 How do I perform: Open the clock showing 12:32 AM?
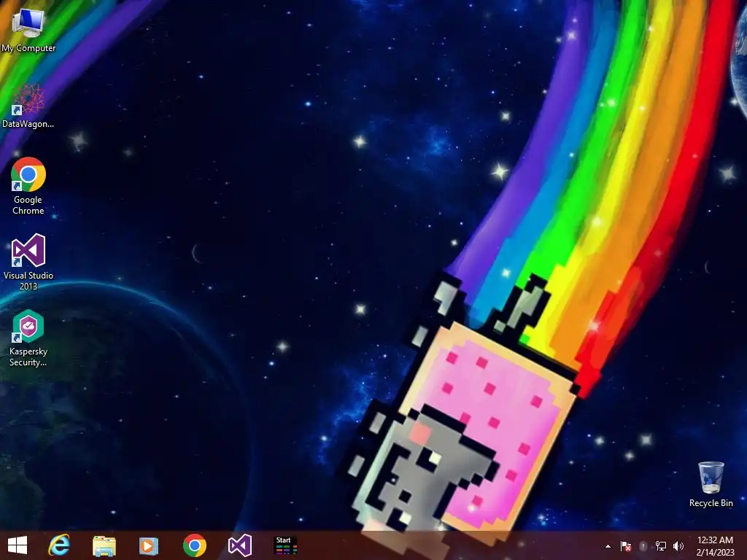(x=715, y=545)
